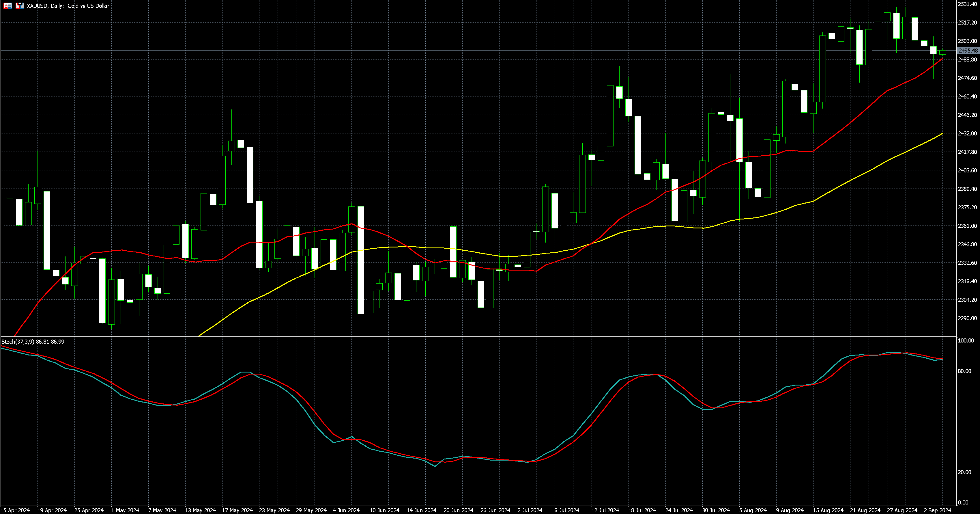This screenshot has height=514, width=980.
Task: Click the 2417.80 price scale label
Action: pos(967,152)
